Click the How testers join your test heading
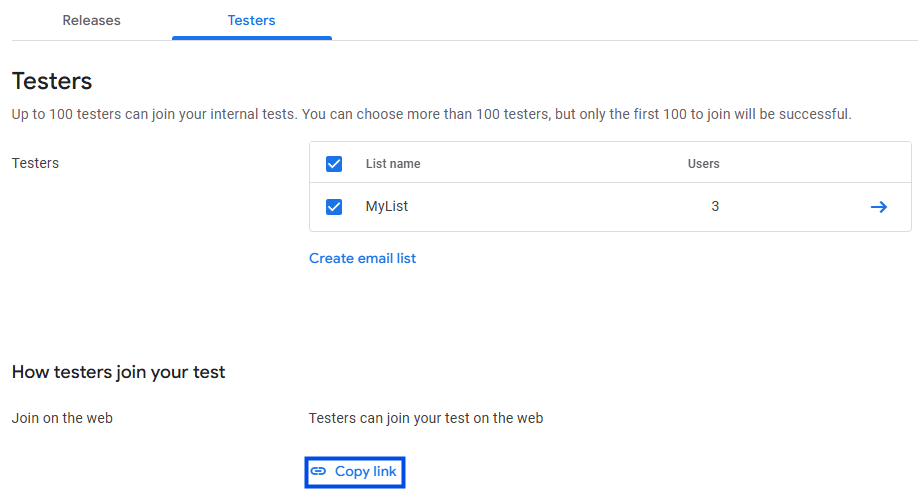Image resolution: width=918 pixels, height=496 pixels. 118,372
